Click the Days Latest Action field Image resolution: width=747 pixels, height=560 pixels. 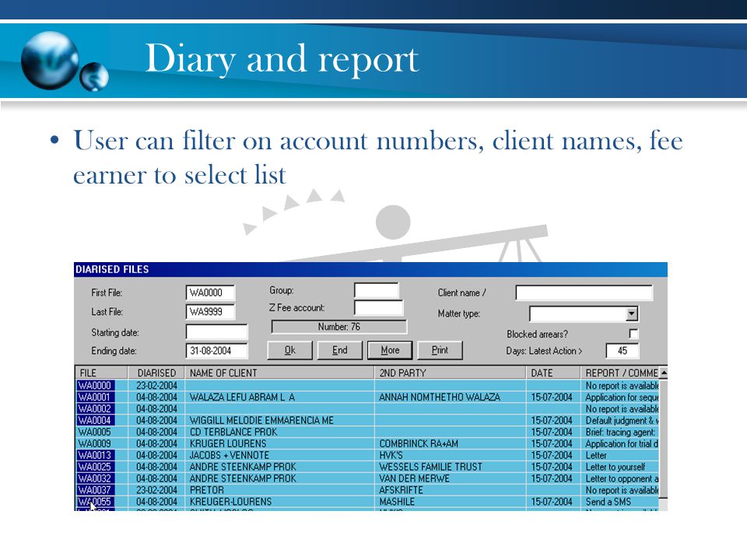pos(622,351)
